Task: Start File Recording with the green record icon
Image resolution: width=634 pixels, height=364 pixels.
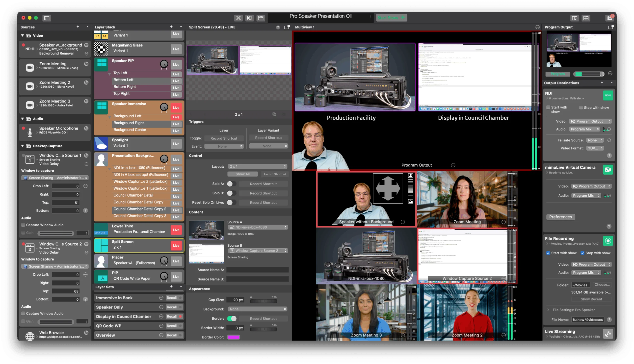Action: click(608, 241)
